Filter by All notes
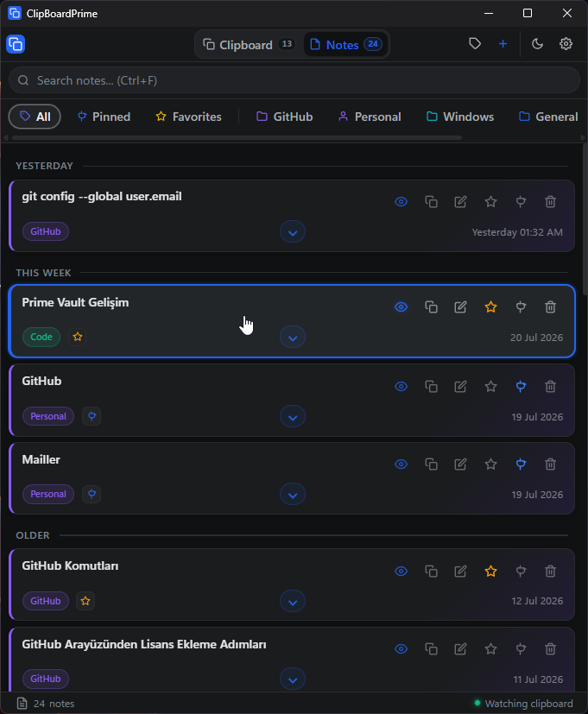The image size is (588, 714). pos(35,117)
